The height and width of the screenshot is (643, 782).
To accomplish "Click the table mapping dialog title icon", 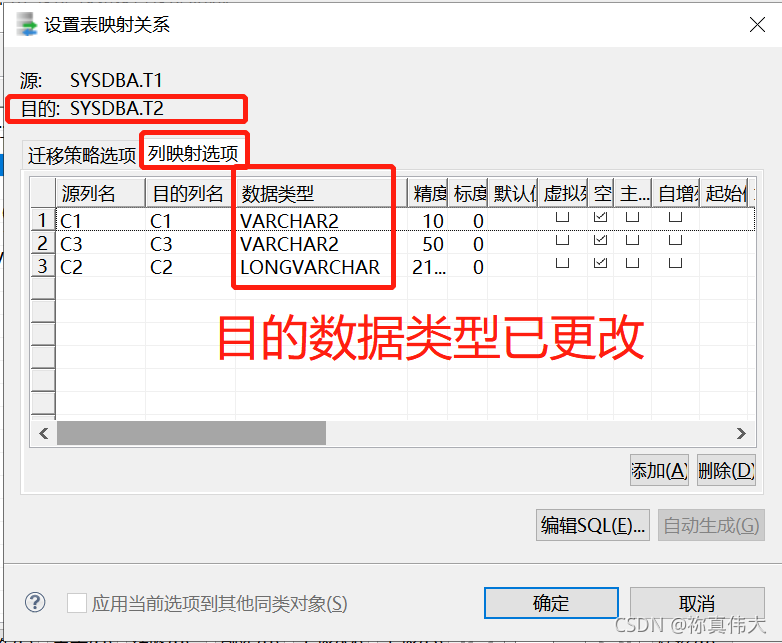I will [26, 24].
